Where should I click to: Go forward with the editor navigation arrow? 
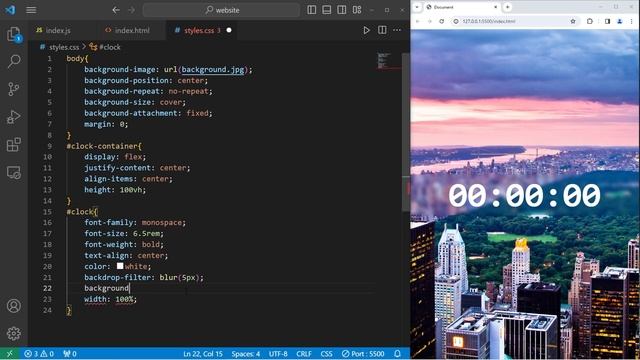click(x=131, y=10)
